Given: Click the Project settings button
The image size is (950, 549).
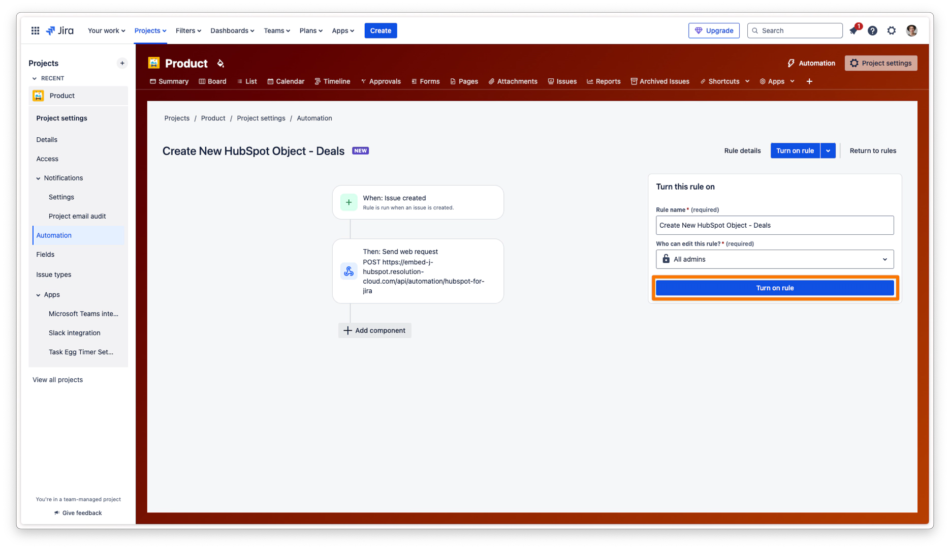Looking at the screenshot, I should click(x=881, y=63).
